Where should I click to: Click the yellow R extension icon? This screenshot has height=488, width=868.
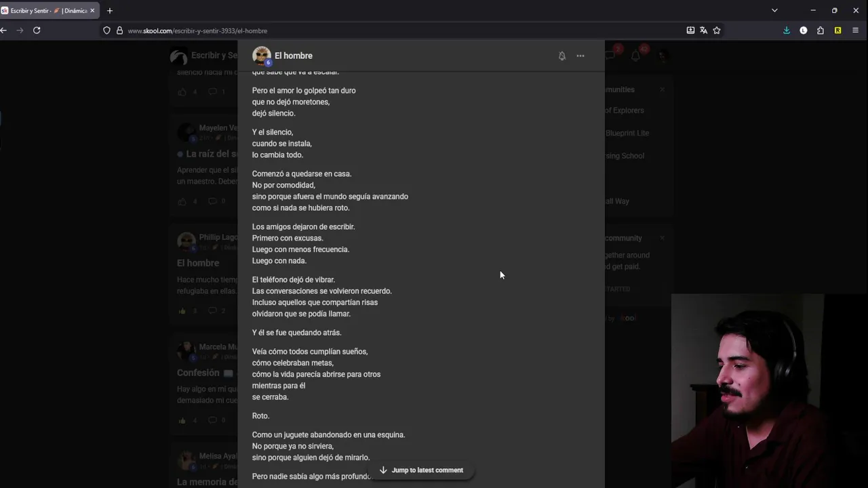point(837,30)
